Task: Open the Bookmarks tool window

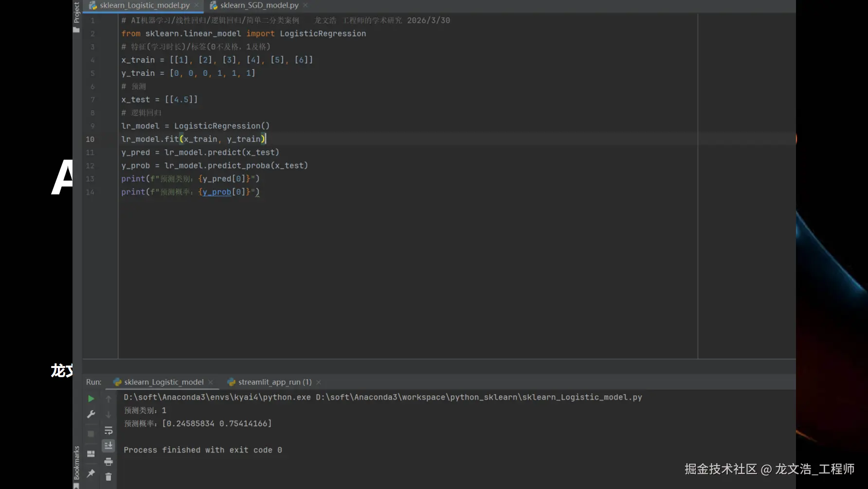Action: (76, 466)
